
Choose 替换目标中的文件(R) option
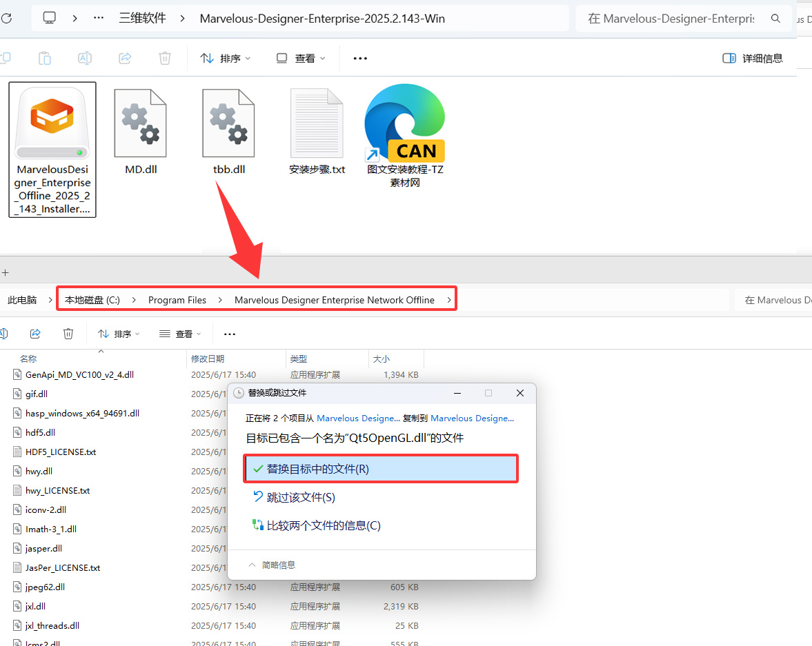click(x=381, y=469)
